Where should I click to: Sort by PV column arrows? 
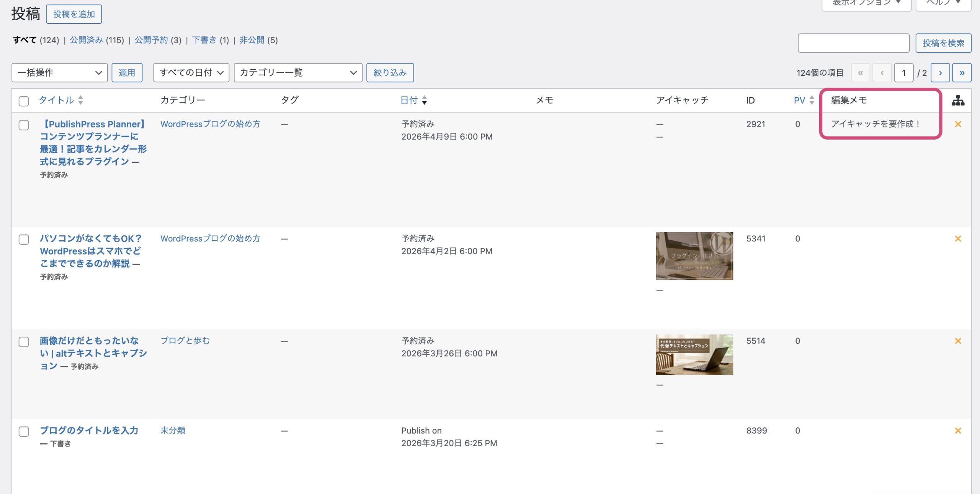click(812, 100)
